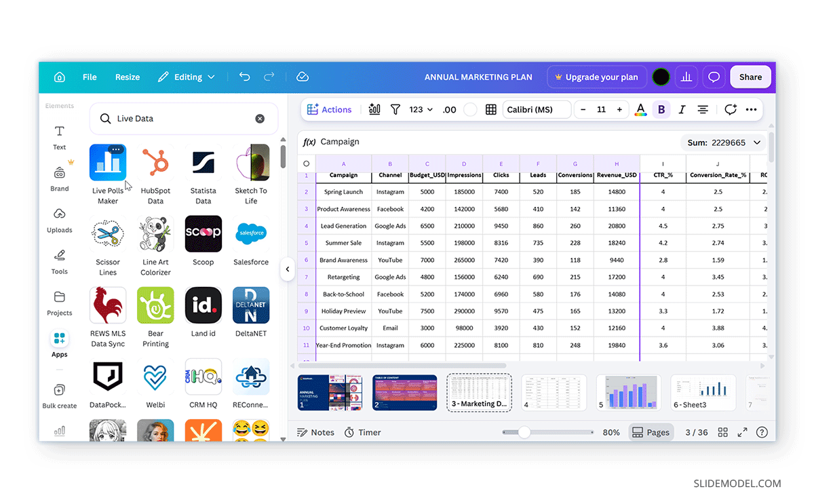This screenshot has height=504, width=814.
Task: Open text alignment options
Action: [x=703, y=109]
